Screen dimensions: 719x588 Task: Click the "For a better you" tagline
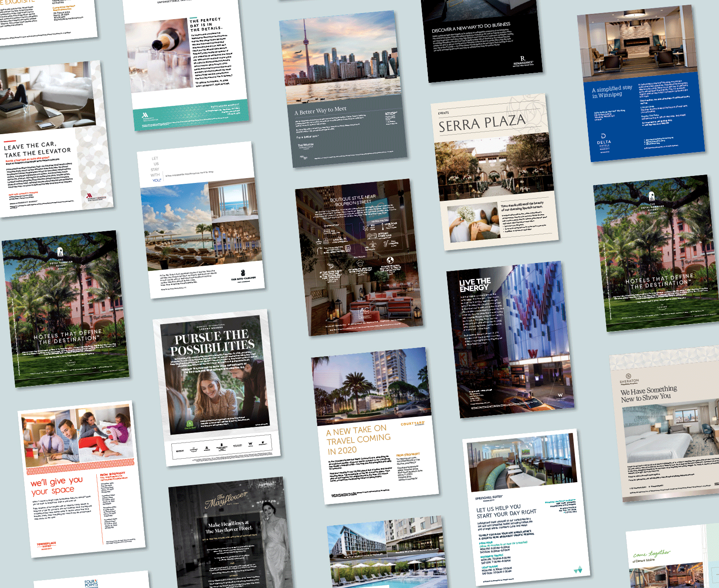(308, 137)
